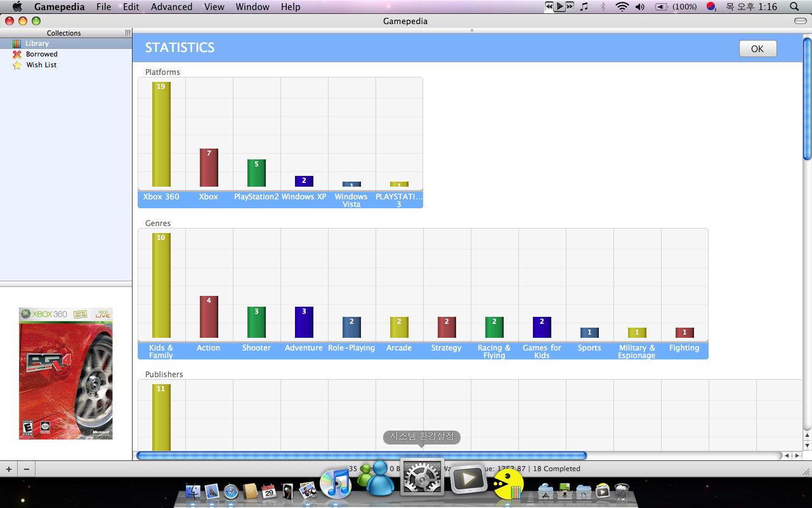
Task: Click the music note menu extra
Action: [584, 6]
